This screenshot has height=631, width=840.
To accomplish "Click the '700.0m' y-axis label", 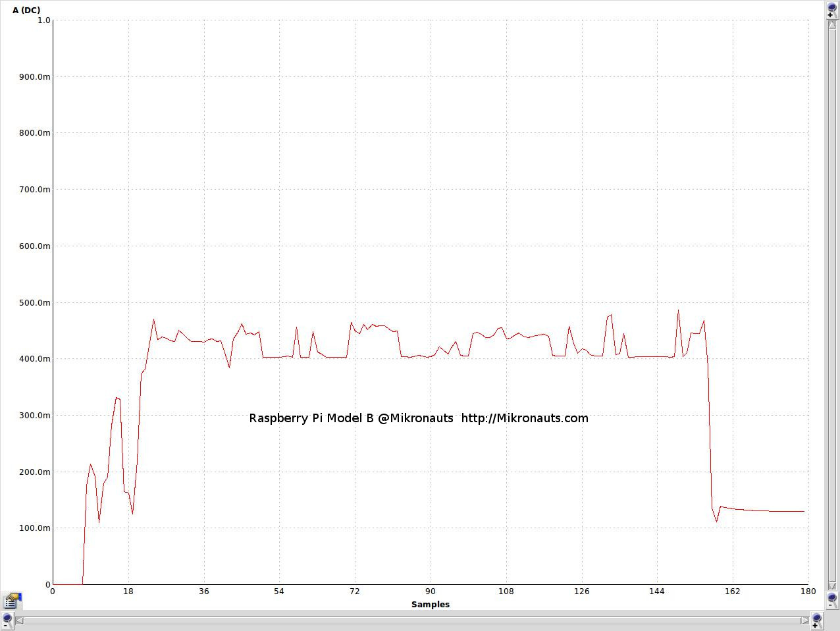I will tap(35, 190).
